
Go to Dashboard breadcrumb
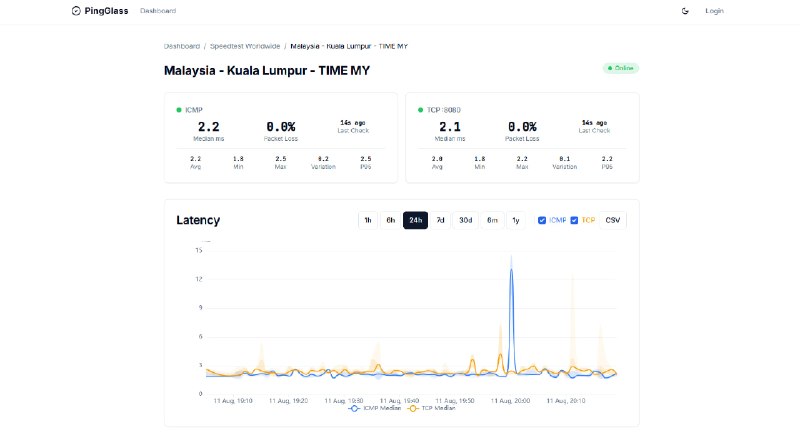[182, 46]
